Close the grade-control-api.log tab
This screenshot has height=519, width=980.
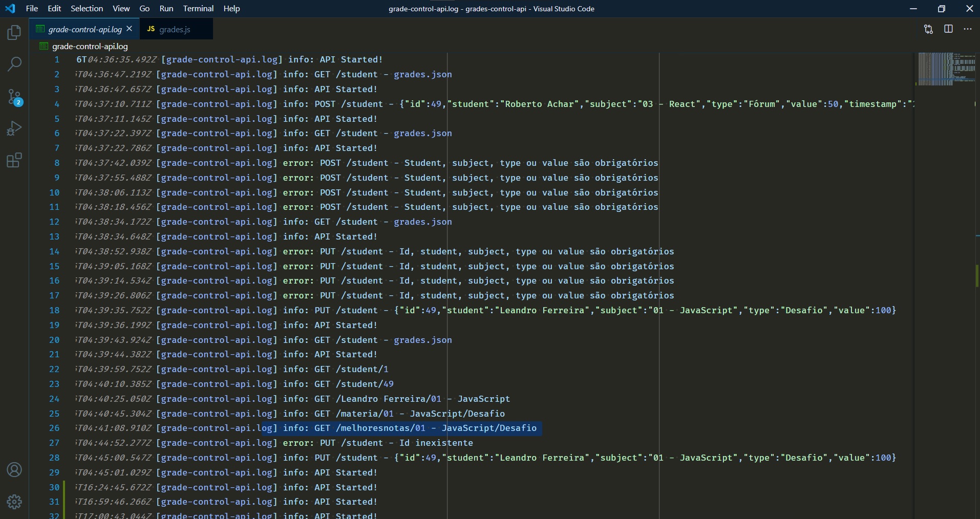coord(130,29)
